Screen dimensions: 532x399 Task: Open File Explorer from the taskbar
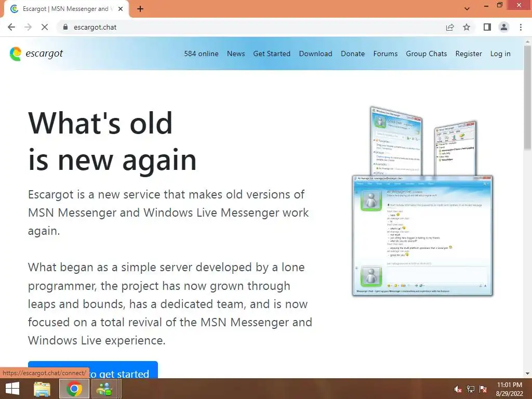42,389
